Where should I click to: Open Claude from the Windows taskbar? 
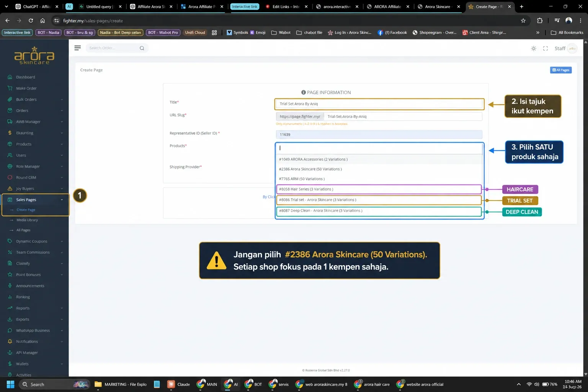point(179,384)
